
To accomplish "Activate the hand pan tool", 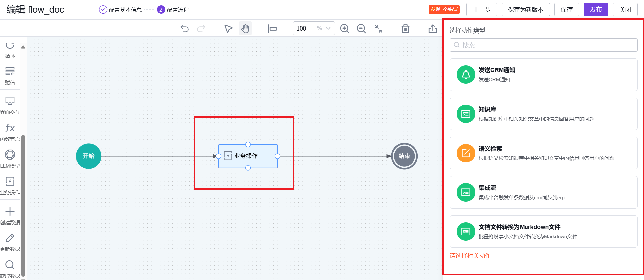I will coord(245,29).
